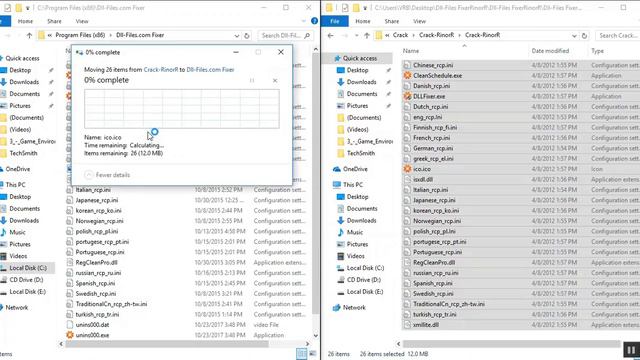Cancel the move operation with X in dialog
Viewport: 640px width, 360px height.
pyautogui.click(x=275, y=80)
